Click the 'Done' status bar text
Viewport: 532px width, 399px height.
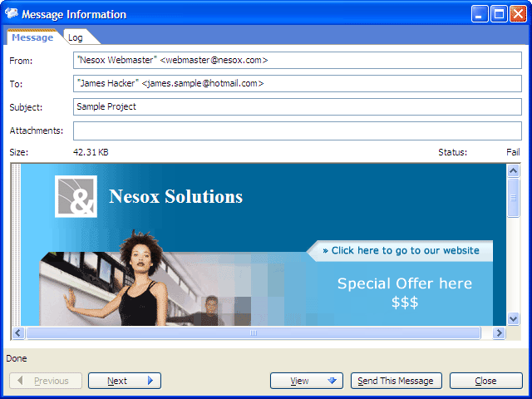pos(17,358)
